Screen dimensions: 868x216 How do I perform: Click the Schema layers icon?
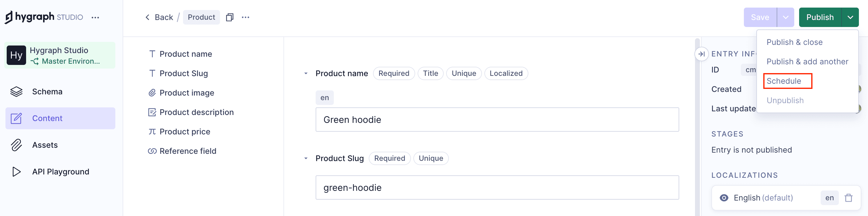click(16, 92)
